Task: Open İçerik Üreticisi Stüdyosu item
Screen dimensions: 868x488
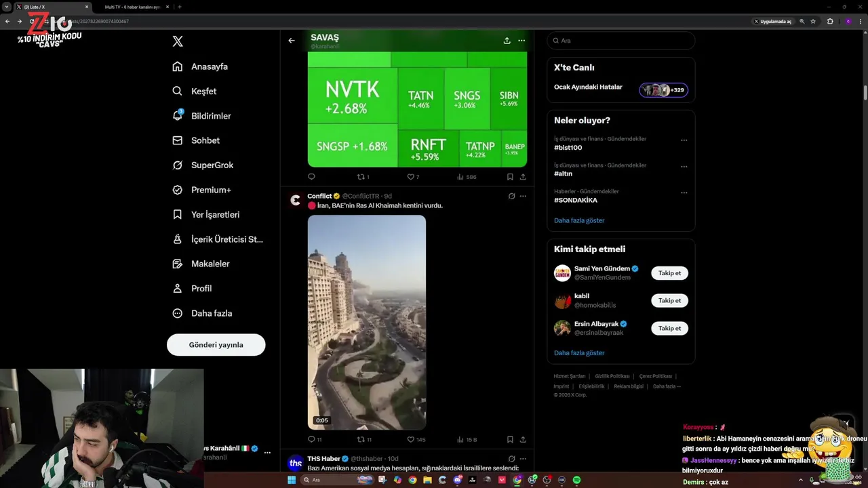Action: 218,239
